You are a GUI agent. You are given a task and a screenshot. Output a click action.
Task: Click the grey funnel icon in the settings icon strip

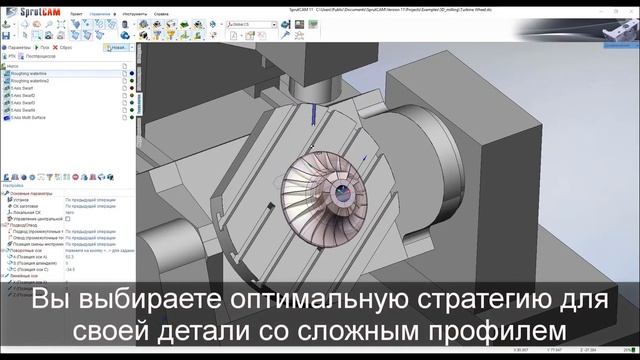tap(50, 177)
